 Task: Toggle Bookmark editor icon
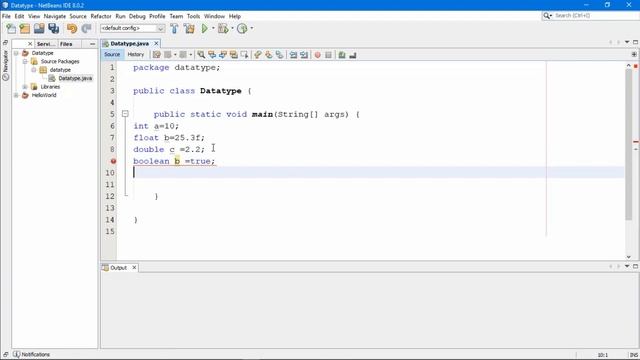[280, 55]
